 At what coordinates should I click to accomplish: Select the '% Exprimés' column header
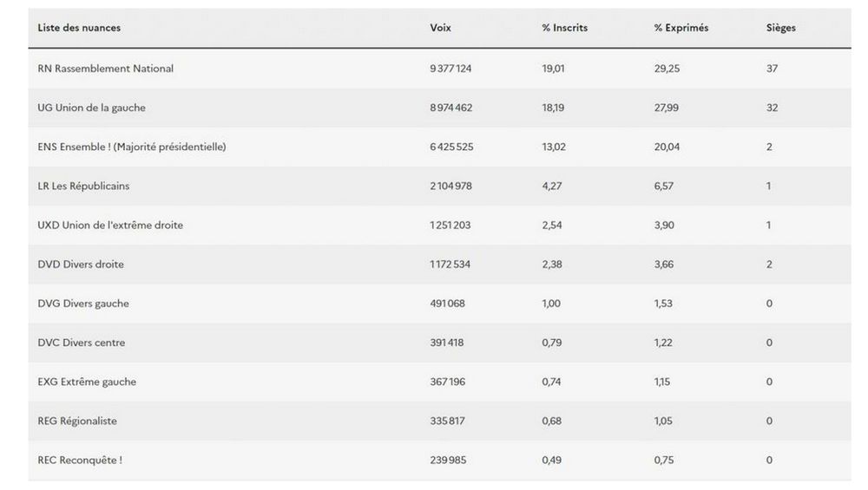click(x=681, y=28)
